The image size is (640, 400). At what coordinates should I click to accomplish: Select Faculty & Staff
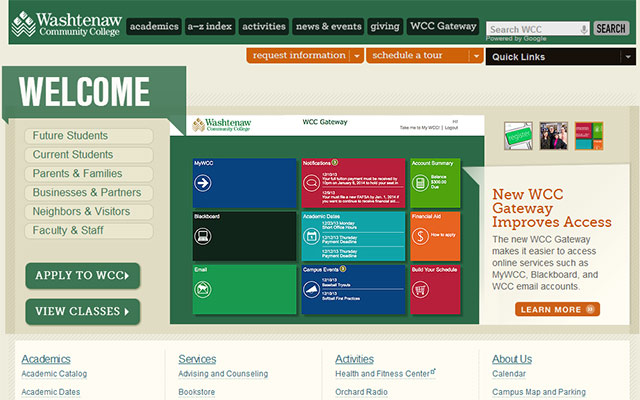click(89, 231)
